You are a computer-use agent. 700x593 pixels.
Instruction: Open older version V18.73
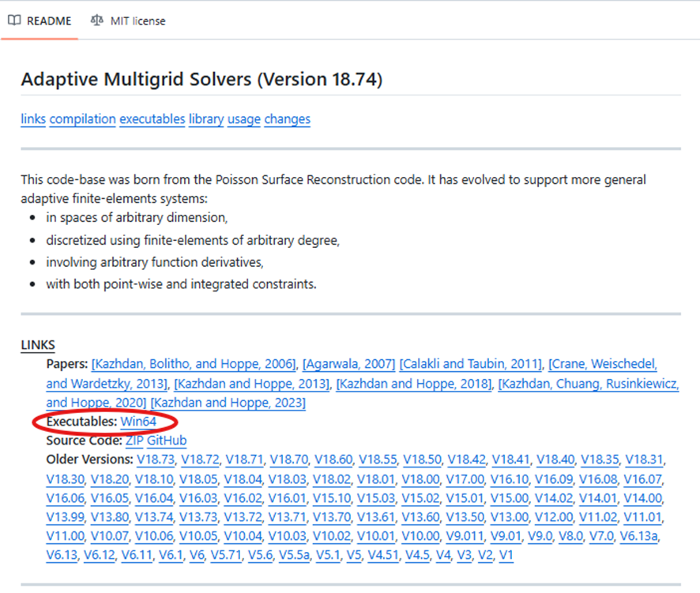point(156,460)
